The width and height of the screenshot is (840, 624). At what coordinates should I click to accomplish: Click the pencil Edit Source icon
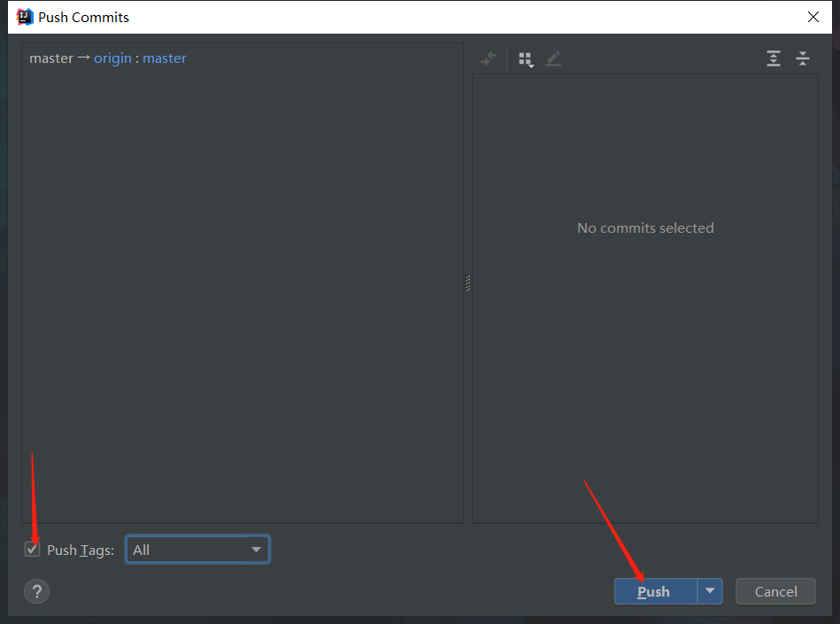(553, 59)
